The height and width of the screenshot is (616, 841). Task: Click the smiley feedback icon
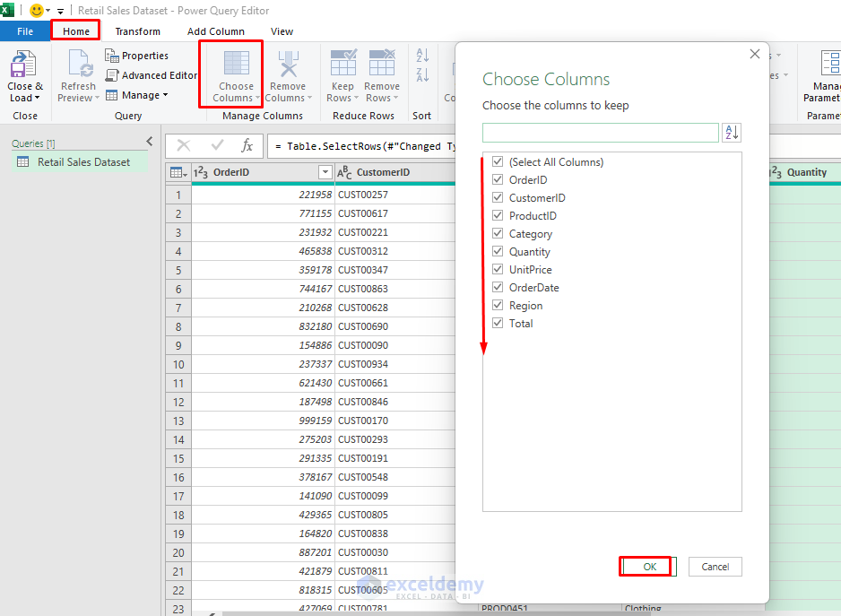pos(37,10)
